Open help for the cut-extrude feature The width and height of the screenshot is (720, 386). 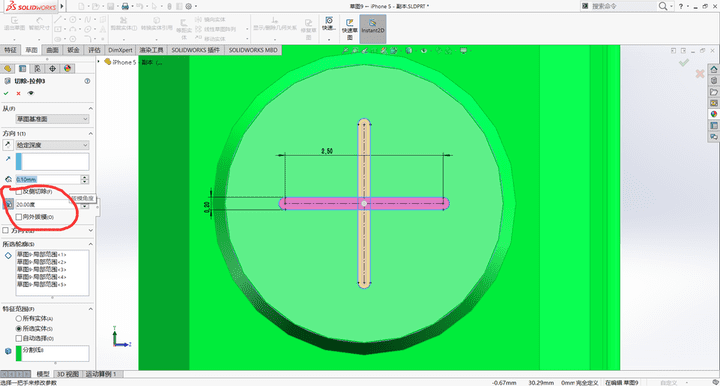click(87, 81)
